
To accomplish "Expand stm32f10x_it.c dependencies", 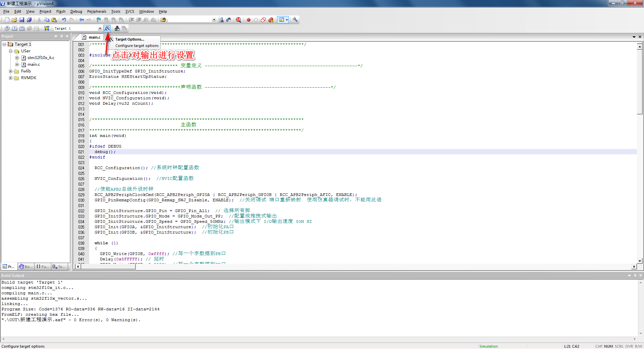I will [x=17, y=58].
